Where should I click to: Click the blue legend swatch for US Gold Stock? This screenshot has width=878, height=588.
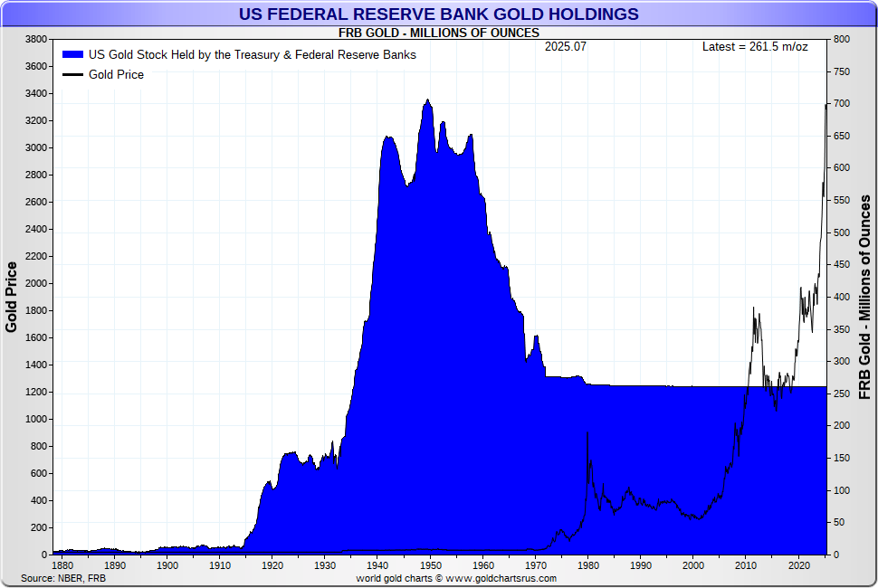(x=72, y=54)
